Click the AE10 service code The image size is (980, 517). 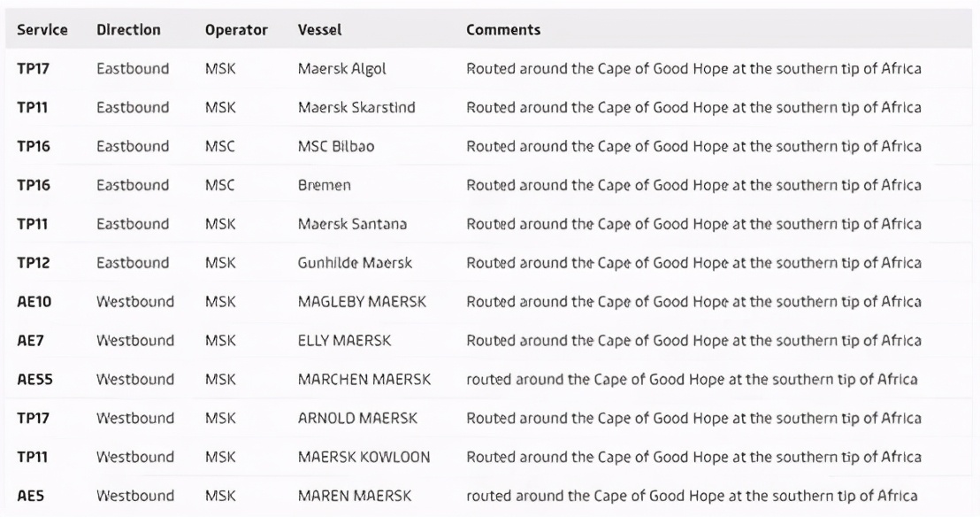coord(35,302)
